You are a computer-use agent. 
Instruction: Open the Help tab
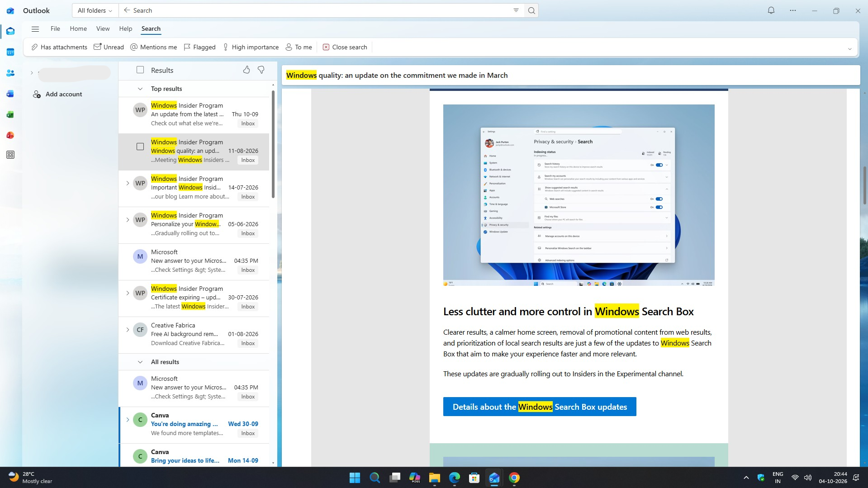coord(126,28)
